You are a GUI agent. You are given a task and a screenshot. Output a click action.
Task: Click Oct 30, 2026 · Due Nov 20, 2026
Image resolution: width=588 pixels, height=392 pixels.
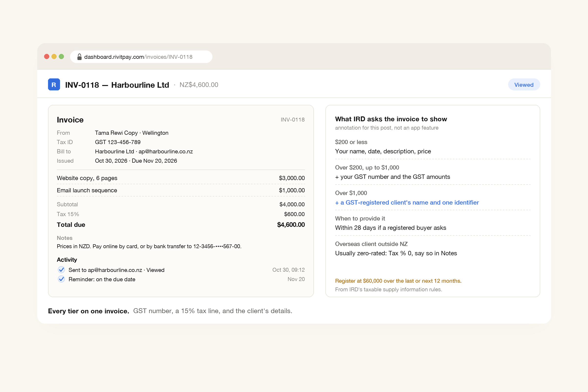[136, 161]
